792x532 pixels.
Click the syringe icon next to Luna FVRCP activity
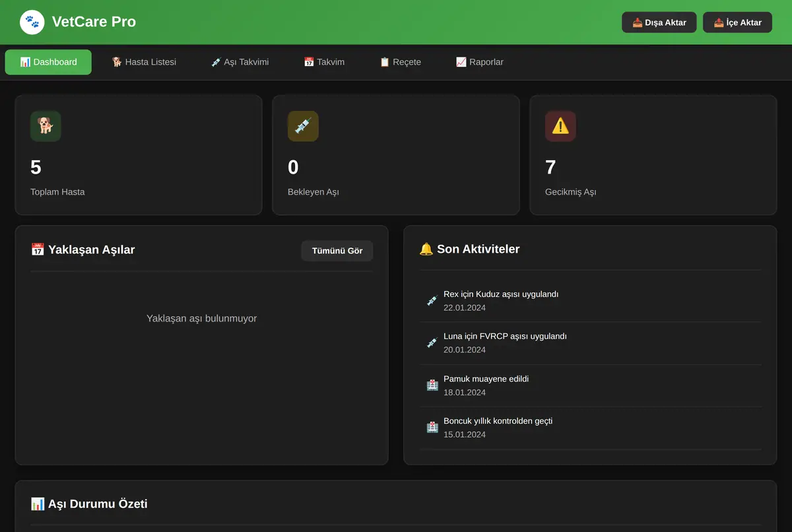coord(432,343)
